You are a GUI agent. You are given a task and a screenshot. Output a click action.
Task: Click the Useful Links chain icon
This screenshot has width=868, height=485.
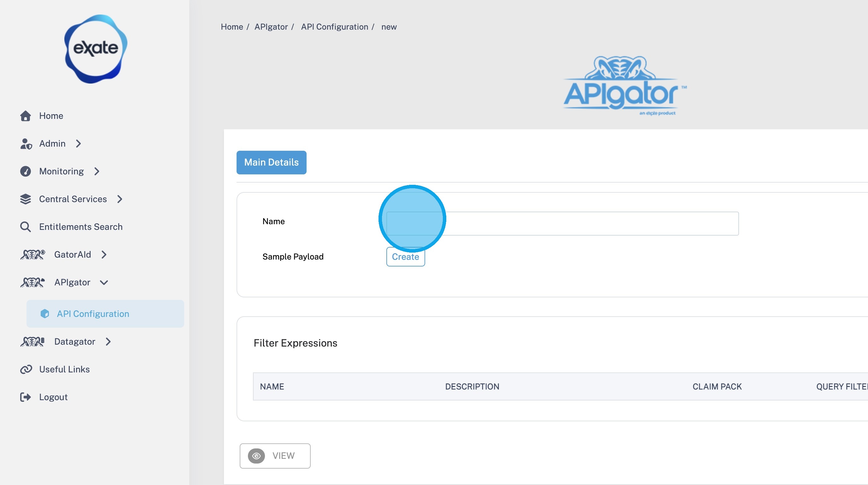[x=26, y=370]
